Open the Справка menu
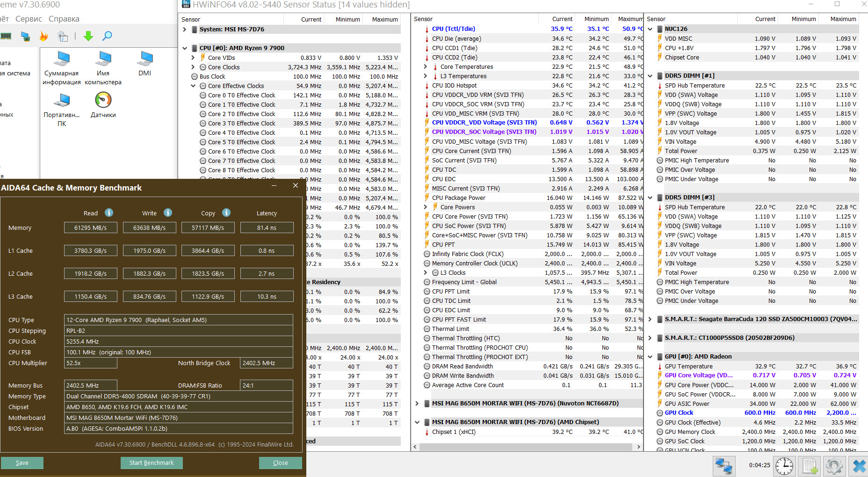Screen dimensions: 868x477 click(x=64, y=19)
